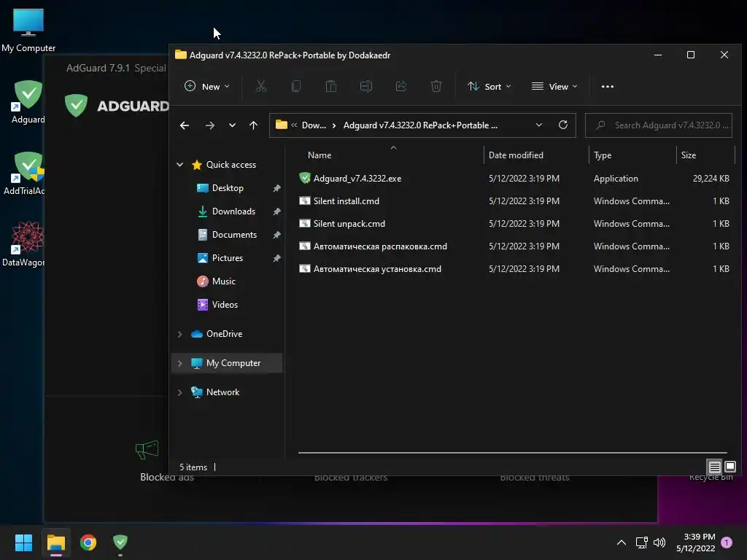Screen dimensions: 747x560
Task: Go back with the left arrow
Action: [x=185, y=125]
